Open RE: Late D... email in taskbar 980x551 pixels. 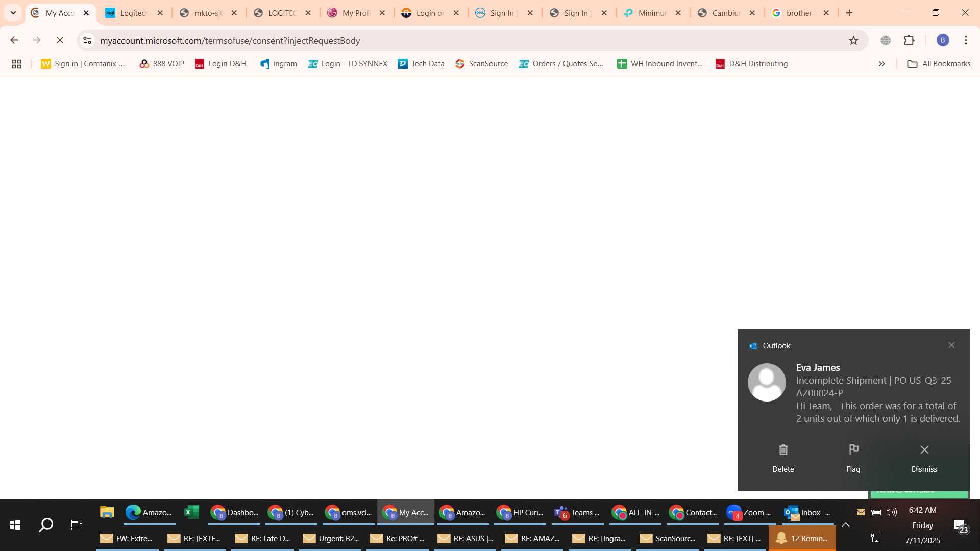tap(263, 538)
